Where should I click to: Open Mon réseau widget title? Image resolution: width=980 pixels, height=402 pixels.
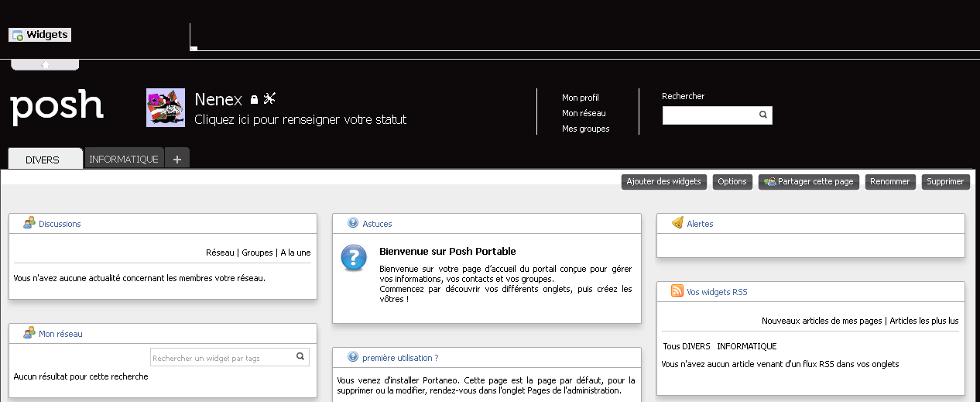[60, 334]
